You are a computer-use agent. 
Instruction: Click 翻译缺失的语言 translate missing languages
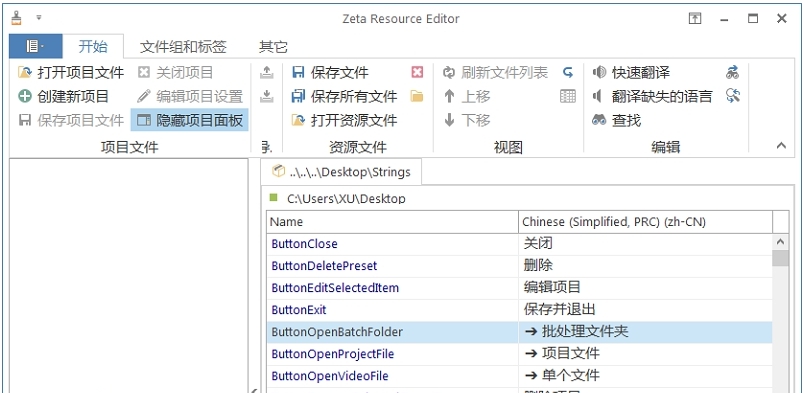click(x=653, y=96)
